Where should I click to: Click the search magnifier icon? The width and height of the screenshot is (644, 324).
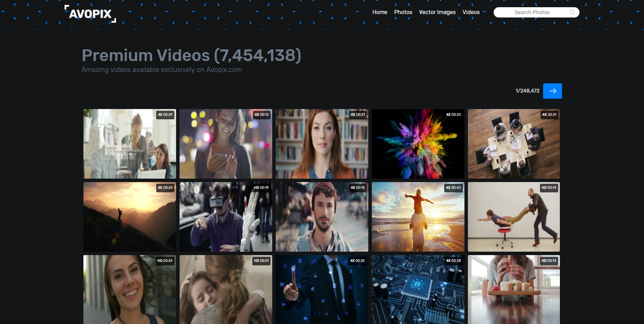572,12
